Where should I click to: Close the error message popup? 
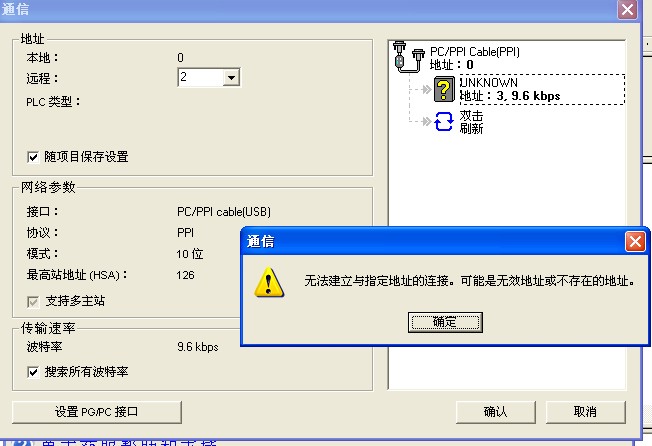click(635, 241)
